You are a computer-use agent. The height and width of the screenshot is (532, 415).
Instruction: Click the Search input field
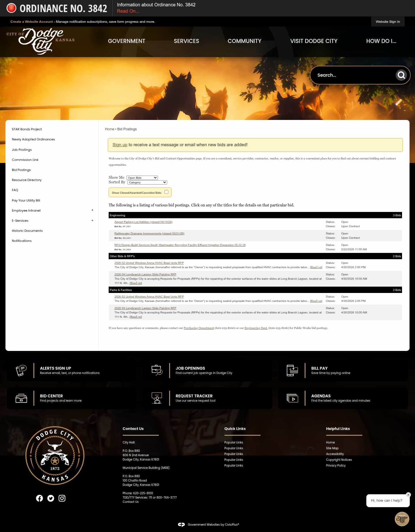(x=354, y=75)
